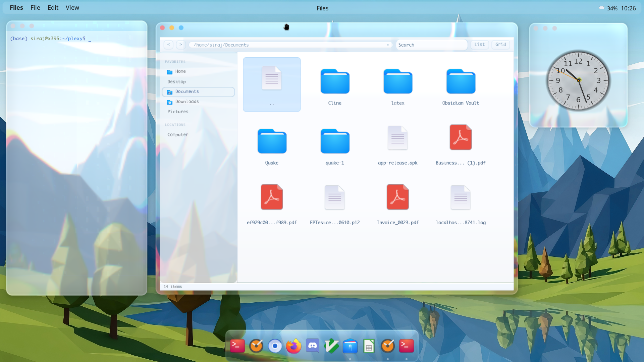Go back with the < navigation button
The height and width of the screenshot is (362, 644).
pos(169,45)
